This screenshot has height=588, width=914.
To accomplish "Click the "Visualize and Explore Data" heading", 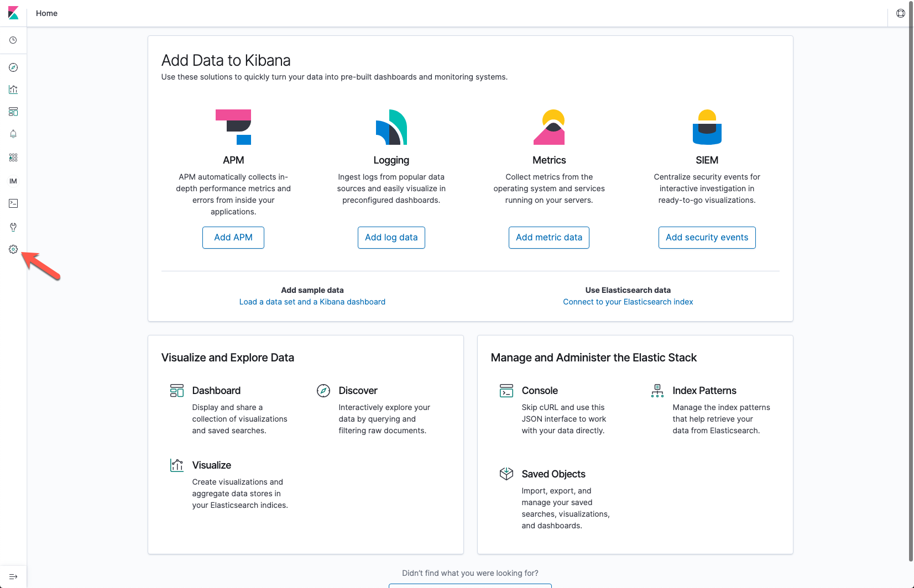I will pyautogui.click(x=228, y=358).
